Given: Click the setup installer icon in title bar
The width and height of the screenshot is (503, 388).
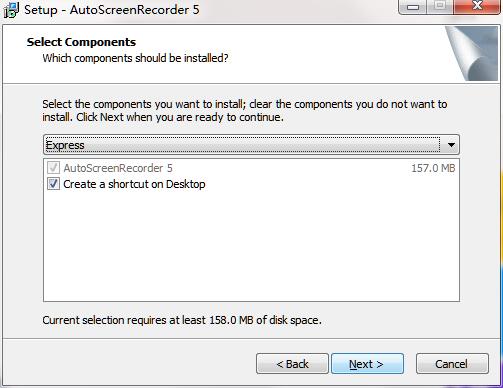Looking at the screenshot, I should 11,9.
